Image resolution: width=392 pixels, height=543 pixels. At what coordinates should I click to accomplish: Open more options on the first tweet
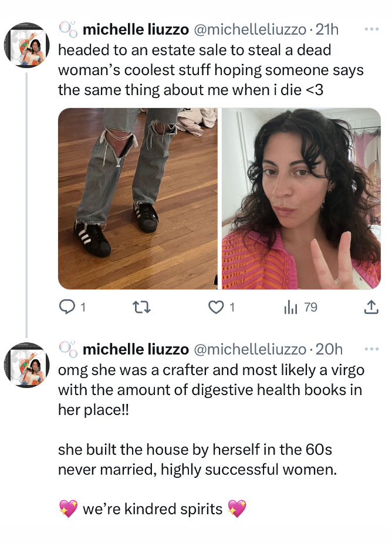(x=371, y=29)
